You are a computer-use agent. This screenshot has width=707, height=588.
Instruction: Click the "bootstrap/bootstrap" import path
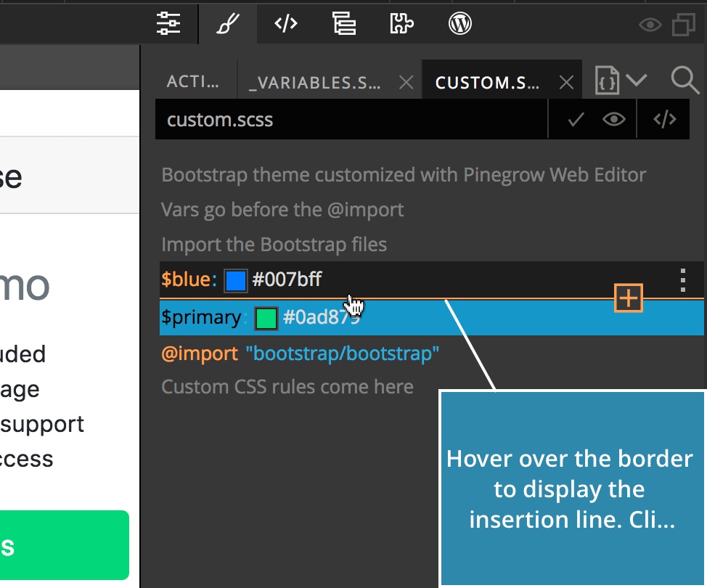(x=342, y=354)
